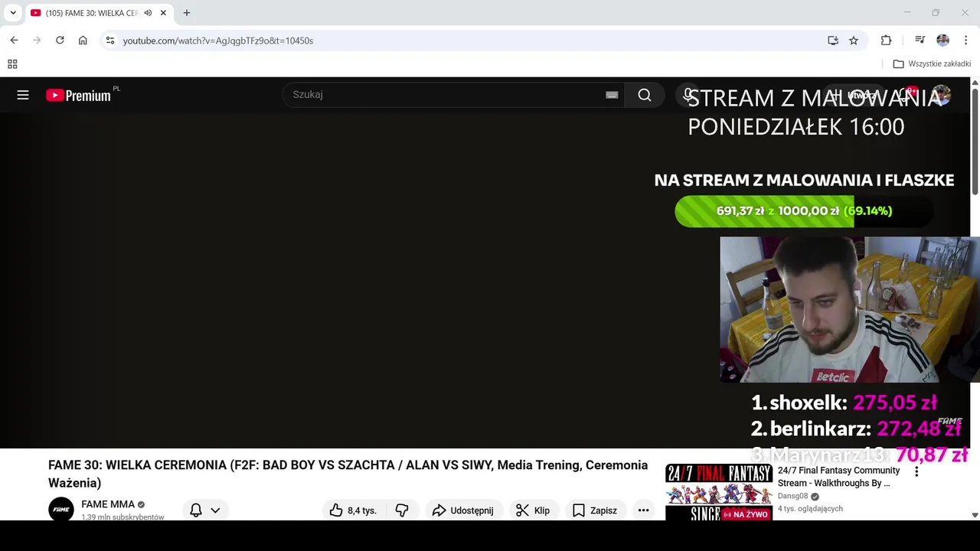The image size is (980, 551).
Task: Click the 691,37 zł donation progress bar
Action: click(804, 211)
